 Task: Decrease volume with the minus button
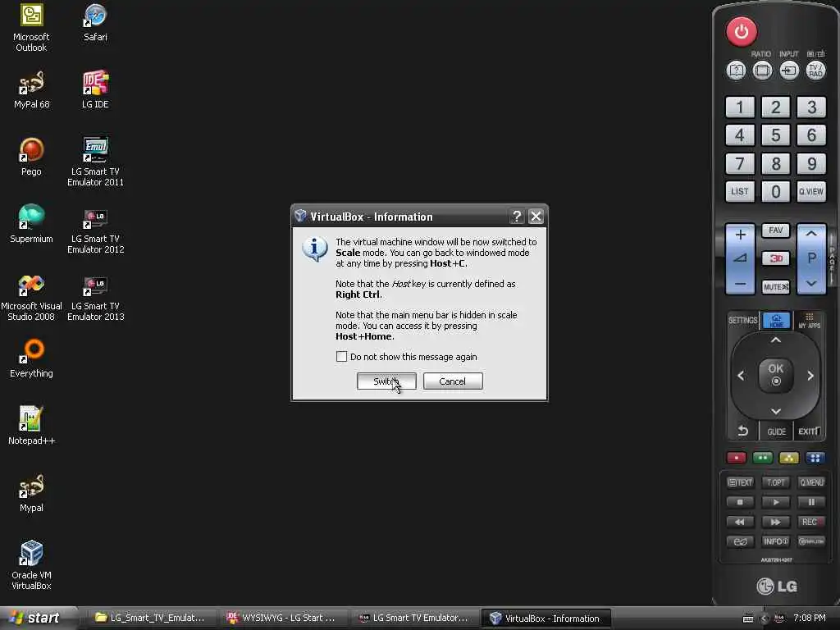tap(741, 284)
